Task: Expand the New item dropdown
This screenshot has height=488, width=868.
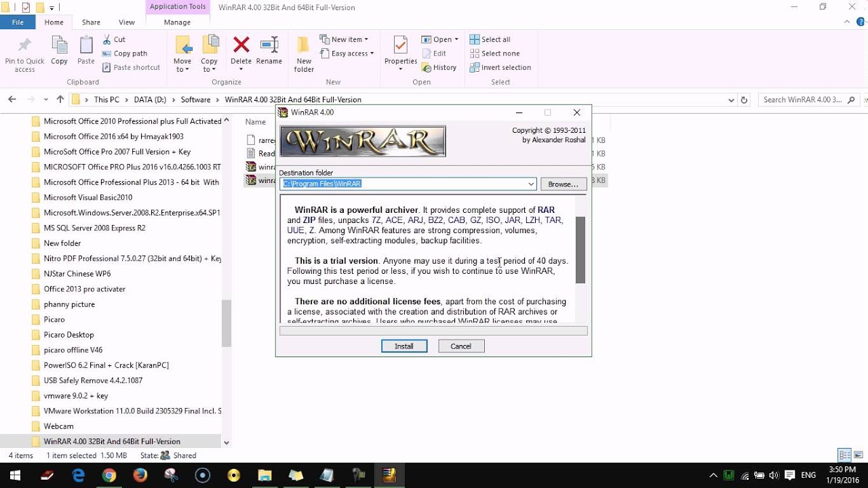Action: pos(344,39)
